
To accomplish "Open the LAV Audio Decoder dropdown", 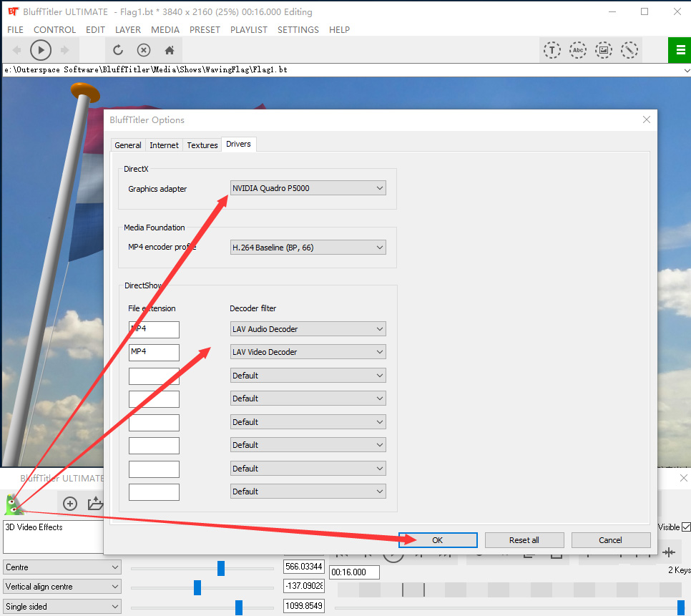I will [x=308, y=329].
